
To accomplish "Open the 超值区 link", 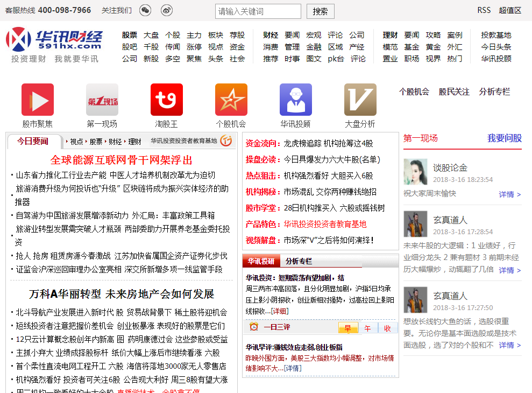I will (510, 10).
